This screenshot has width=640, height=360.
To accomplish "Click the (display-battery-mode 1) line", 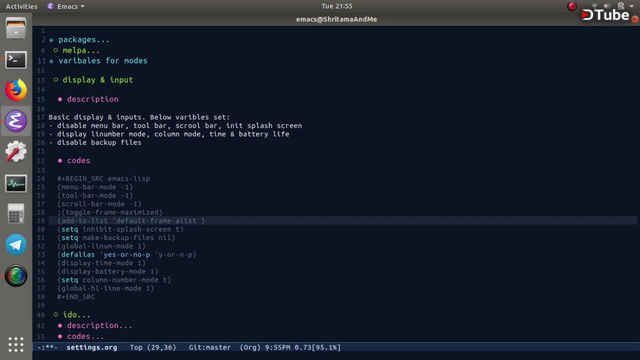I will pyautogui.click(x=108, y=271).
